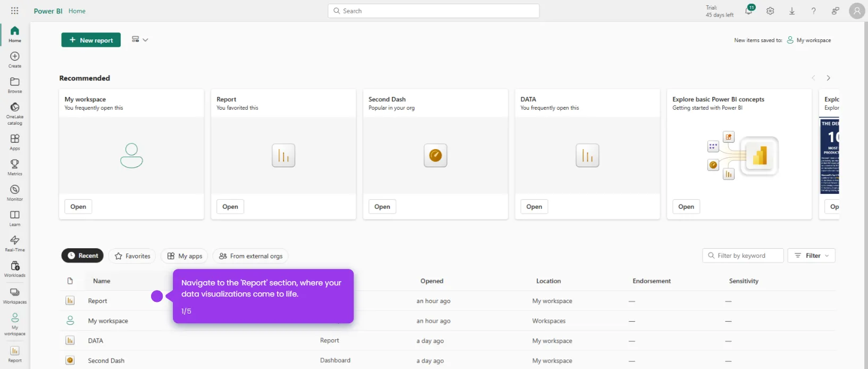
Task: Open My workspace in sidebar
Action: click(15, 324)
